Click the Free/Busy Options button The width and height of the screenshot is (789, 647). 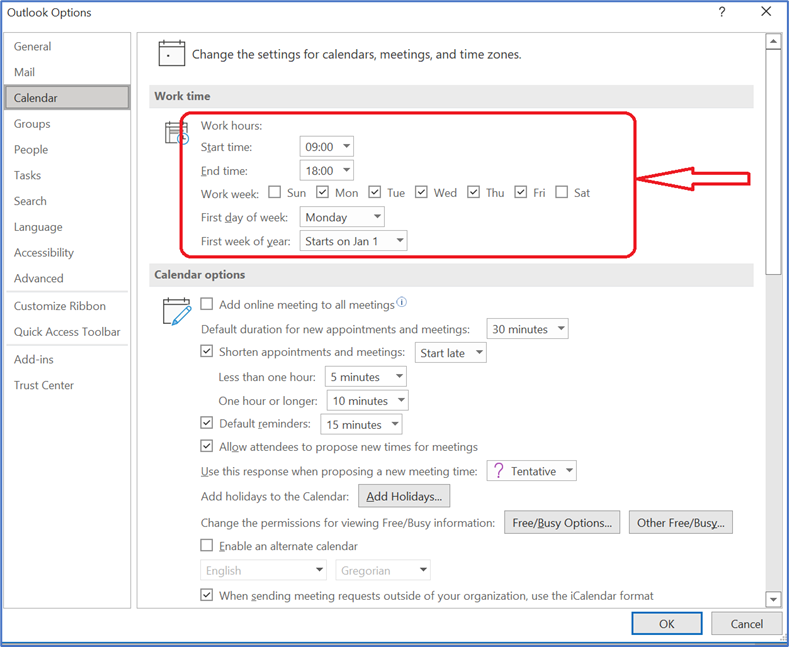(562, 523)
